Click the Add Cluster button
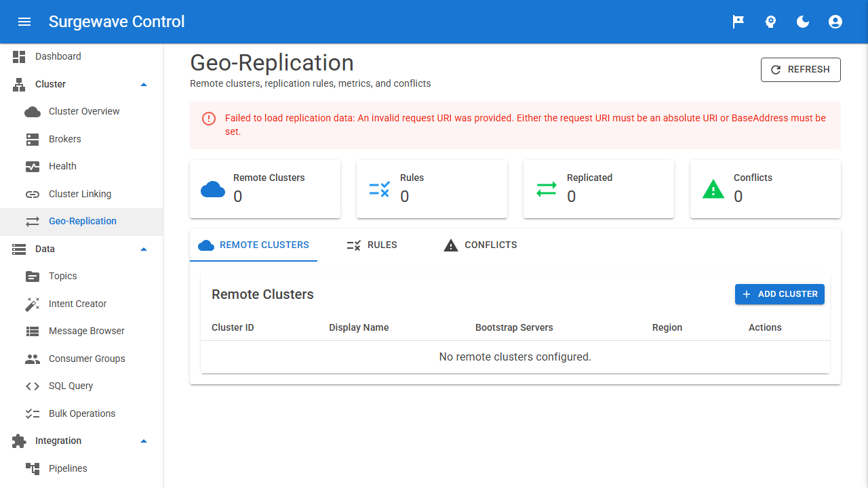 pos(780,294)
